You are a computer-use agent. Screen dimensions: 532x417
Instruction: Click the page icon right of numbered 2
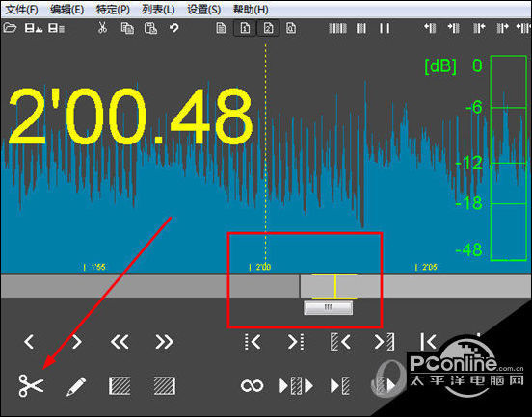[x=291, y=28]
